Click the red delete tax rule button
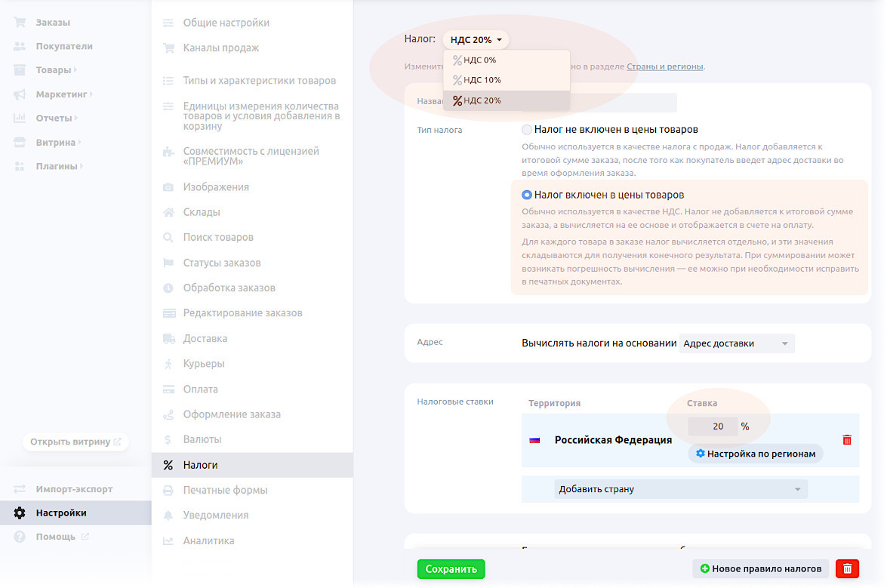This screenshot has width=887, height=588. click(847, 568)
